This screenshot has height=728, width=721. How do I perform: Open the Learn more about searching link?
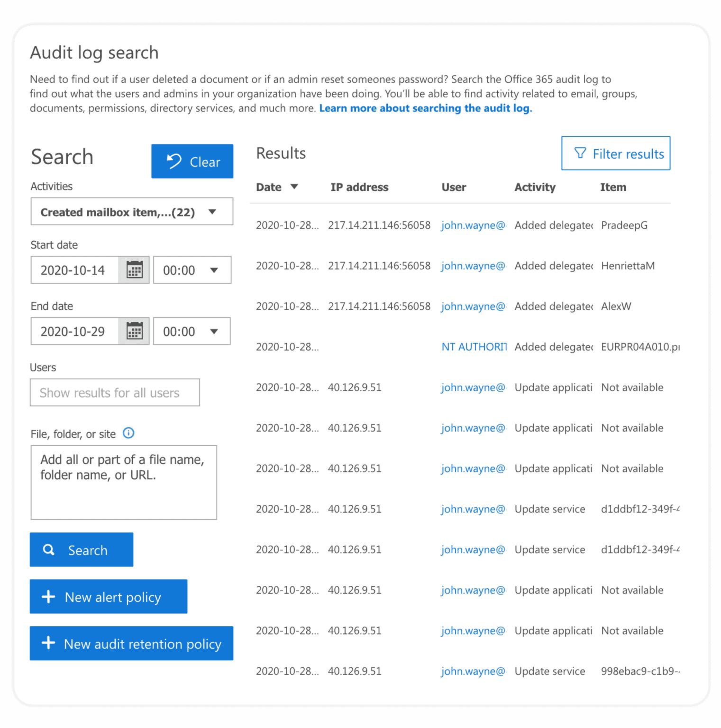coord(425,108)
